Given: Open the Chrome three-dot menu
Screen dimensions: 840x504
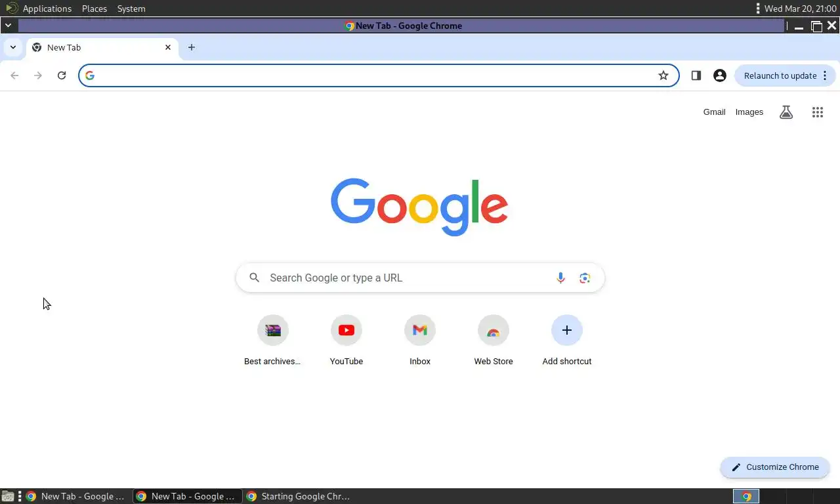Looking at the screenshot, I should tap(825, 75).
